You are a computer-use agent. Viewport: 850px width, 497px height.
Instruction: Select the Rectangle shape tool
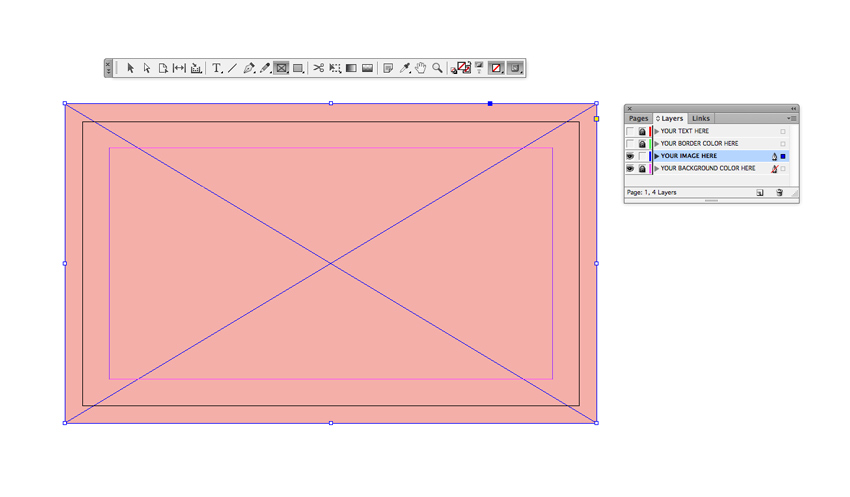(x=298, y=68)
